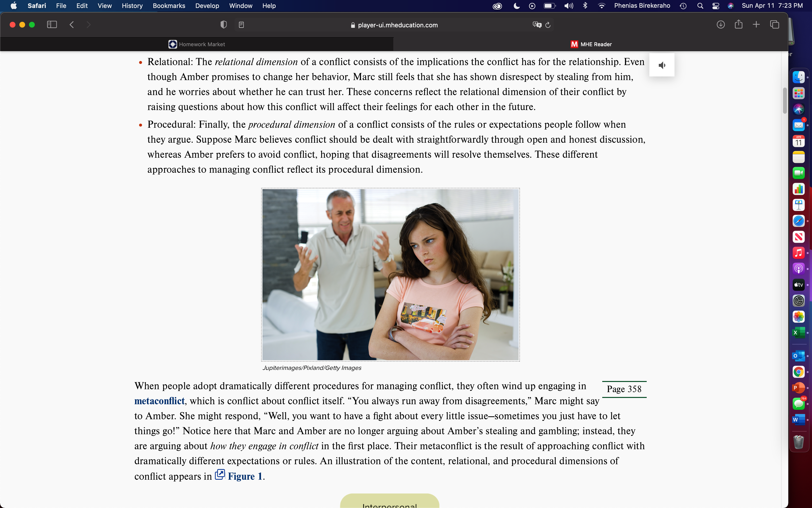The image size is (812, 508).
Task: Click the privacy report shield icon
Action: click(x=224, y=24)
